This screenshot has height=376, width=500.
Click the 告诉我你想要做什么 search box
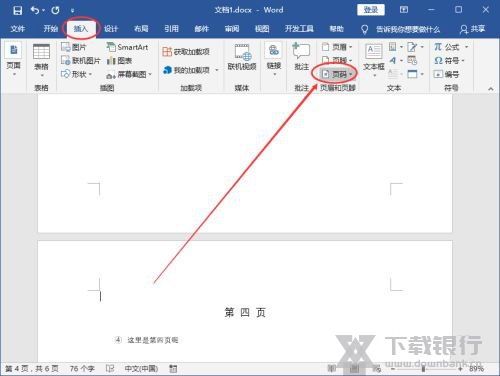(x=401, y=29)
